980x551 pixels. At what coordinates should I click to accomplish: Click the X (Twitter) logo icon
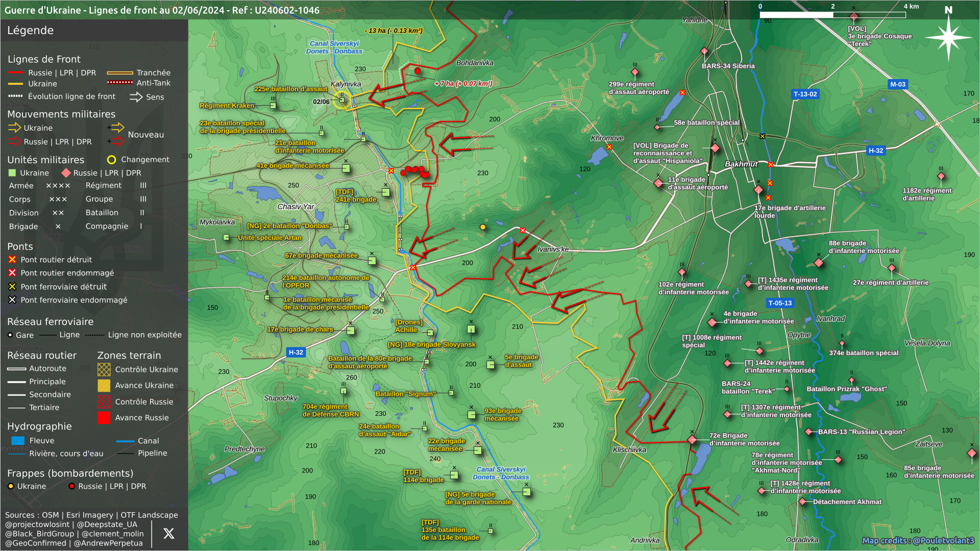point(168,534)
